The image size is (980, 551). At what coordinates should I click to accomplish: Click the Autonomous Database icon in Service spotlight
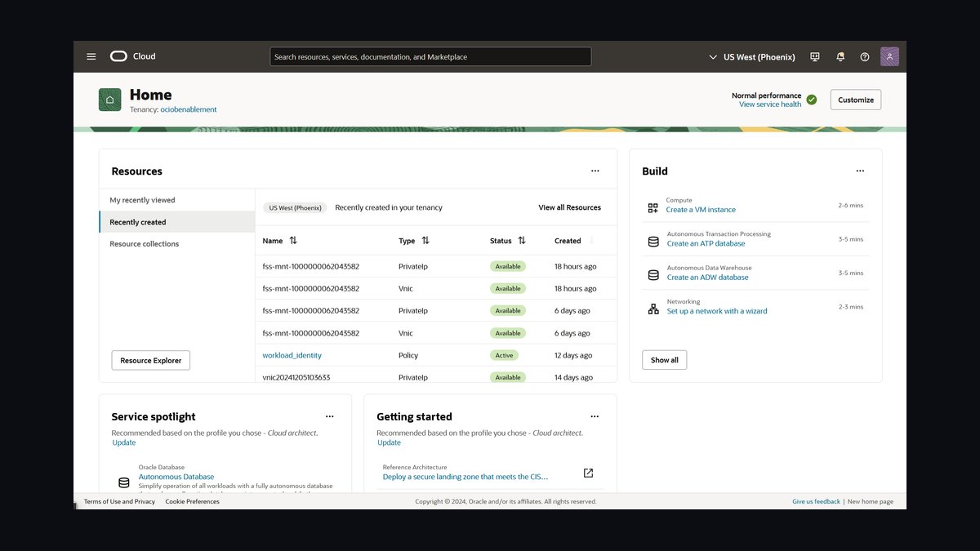pyautogui.click(x=124, y=482)
